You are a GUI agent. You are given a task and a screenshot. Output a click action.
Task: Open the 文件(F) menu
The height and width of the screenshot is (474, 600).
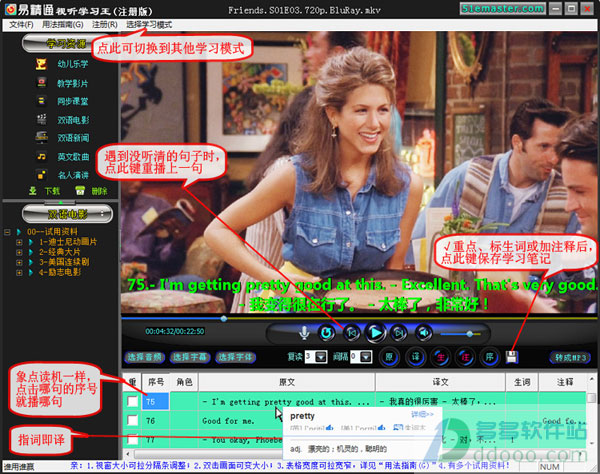click(x=21, y=25)
